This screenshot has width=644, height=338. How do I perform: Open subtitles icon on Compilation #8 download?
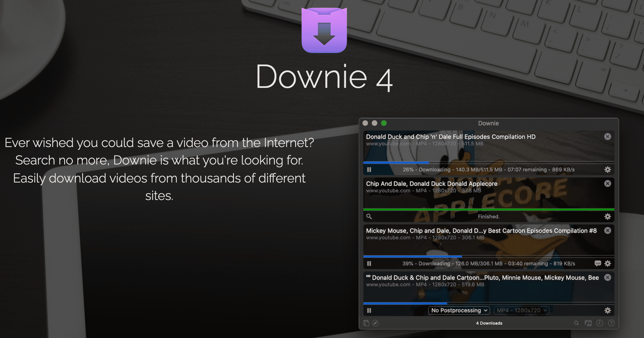tap(598, 263)
